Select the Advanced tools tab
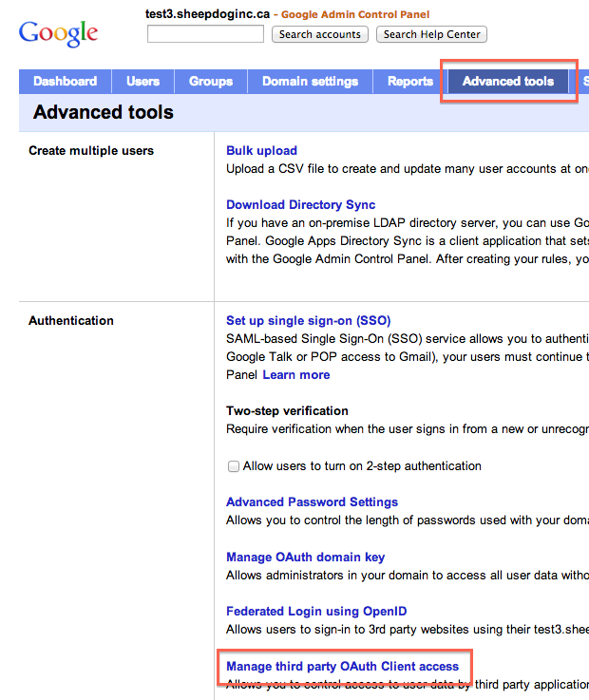 point(508,82)
